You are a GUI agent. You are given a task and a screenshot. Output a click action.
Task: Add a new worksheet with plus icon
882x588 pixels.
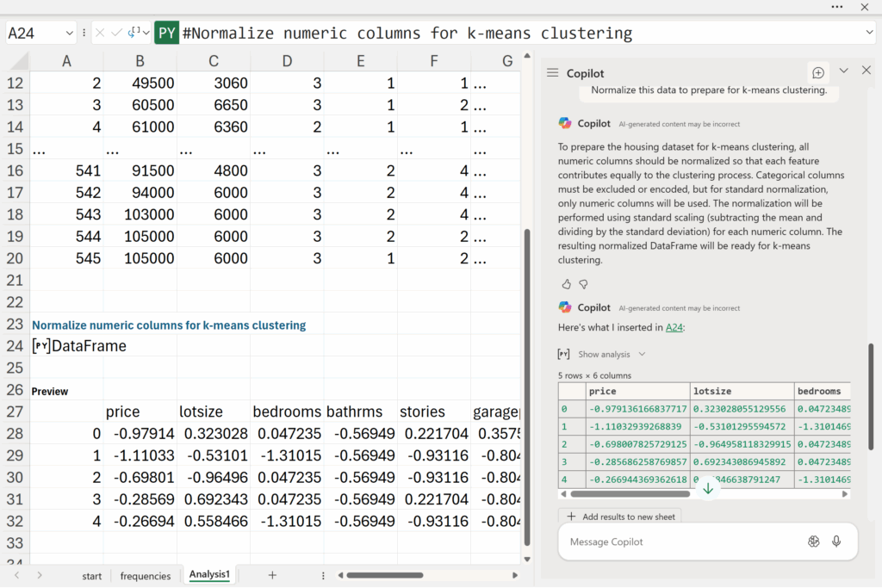click(x=272, y=575)
